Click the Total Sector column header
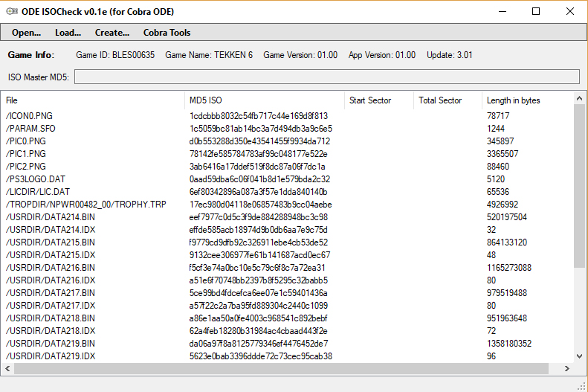 click(447, 100)
